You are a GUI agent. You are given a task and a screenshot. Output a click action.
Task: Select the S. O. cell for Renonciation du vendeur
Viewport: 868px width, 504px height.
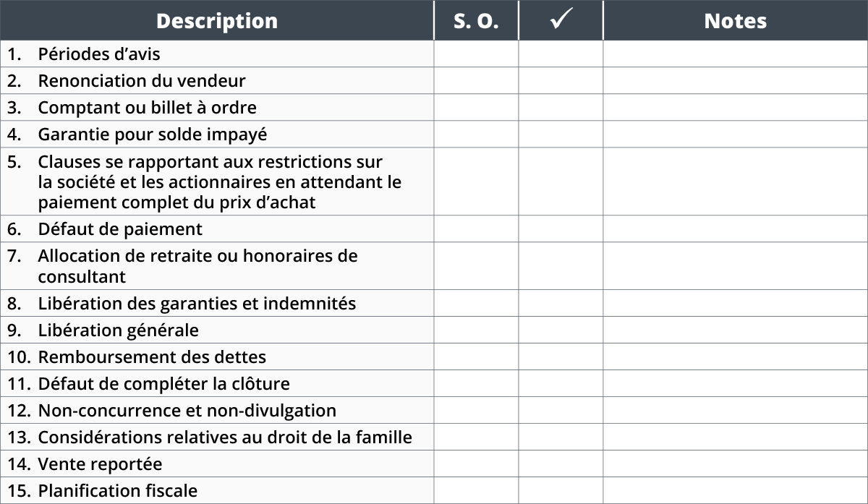476,80
